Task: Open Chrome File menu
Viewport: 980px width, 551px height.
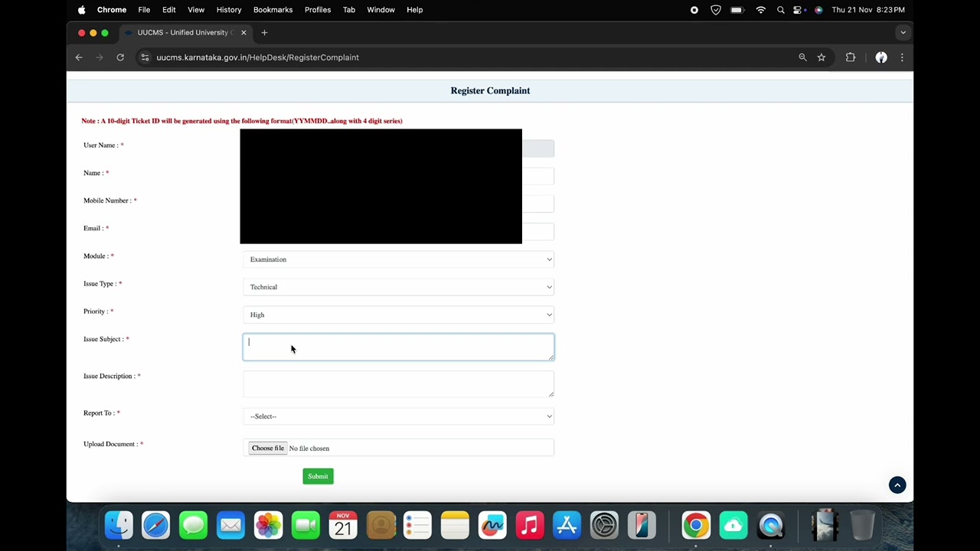Action: [144, 10]
